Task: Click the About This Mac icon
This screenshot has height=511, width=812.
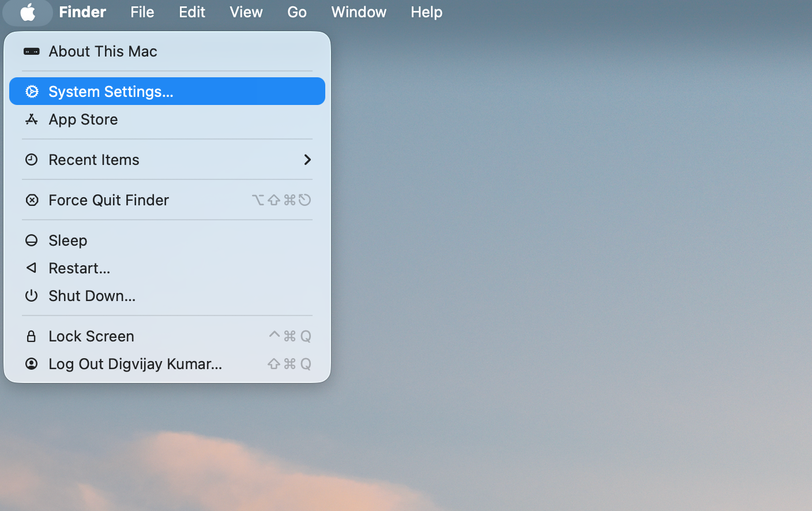Action: pos(32,51)
